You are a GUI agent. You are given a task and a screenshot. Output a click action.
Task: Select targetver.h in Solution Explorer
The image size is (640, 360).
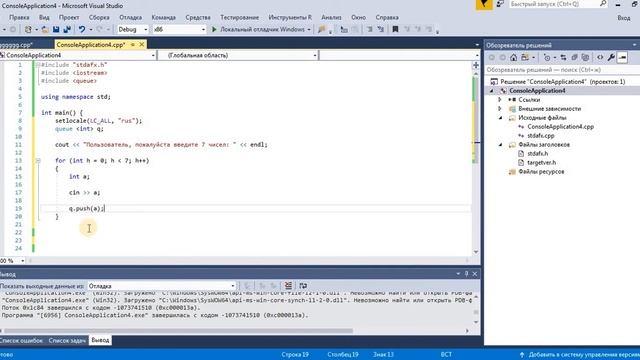click(541, 162)
